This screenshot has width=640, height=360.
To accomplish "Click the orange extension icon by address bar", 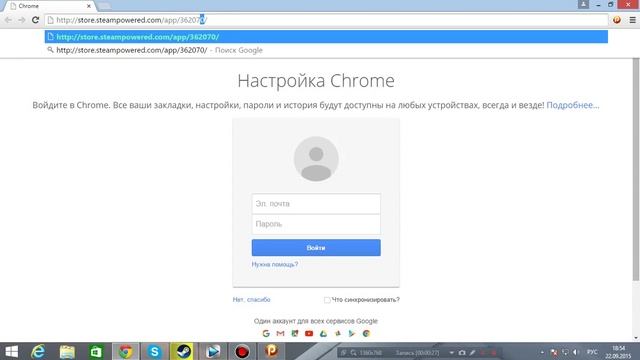I will point(617,20).
